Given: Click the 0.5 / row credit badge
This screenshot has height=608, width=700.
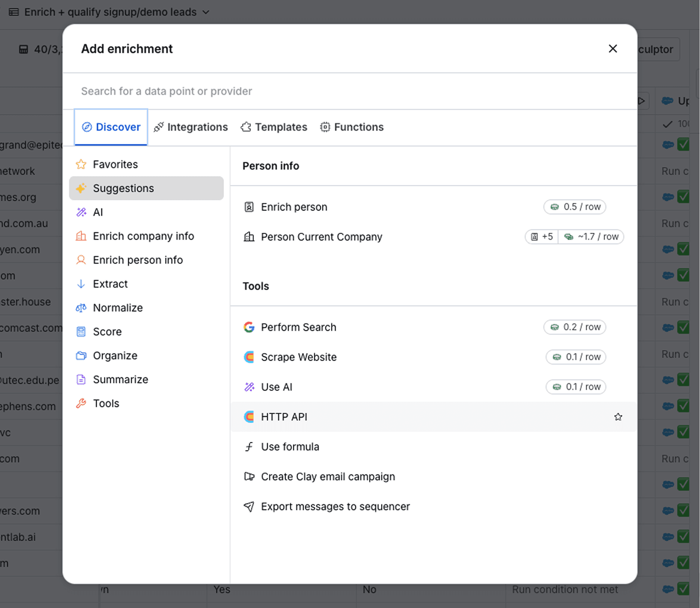Looking at the screenshot, I should click(575, 207).
